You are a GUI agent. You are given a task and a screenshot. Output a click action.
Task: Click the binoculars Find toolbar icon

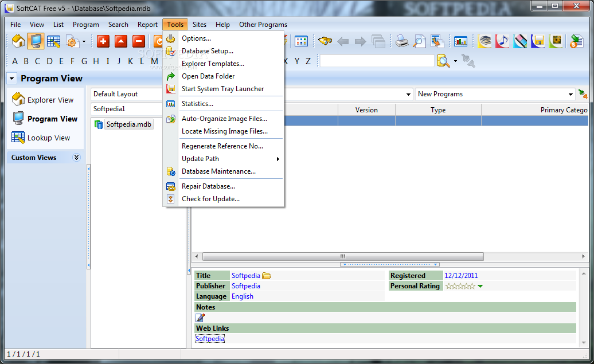click(325, 41)
